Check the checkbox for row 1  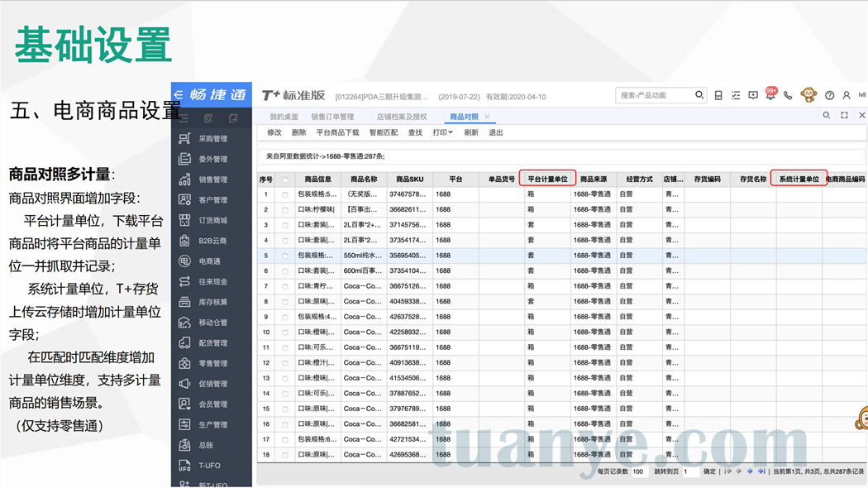[285, 195]
